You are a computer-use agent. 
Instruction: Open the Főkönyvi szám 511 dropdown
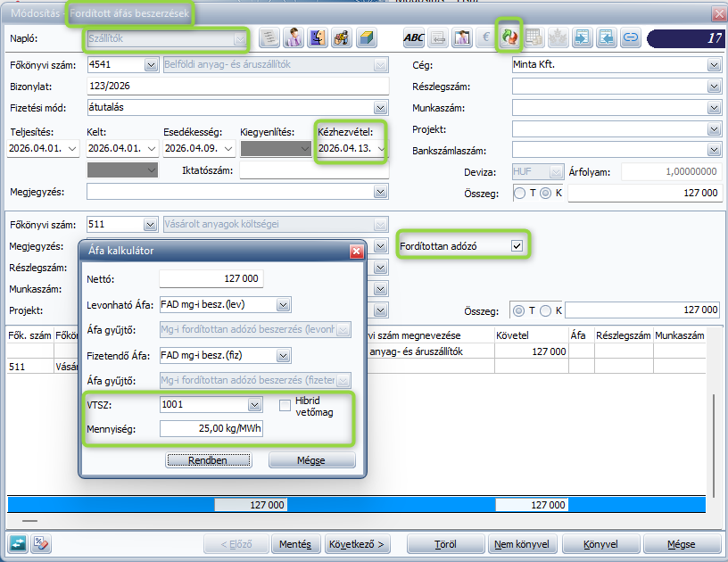150,225
